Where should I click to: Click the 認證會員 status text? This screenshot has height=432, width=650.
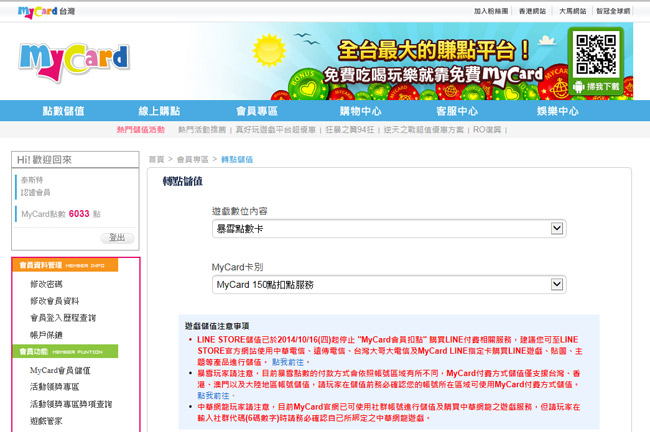(x=36, y=192)
